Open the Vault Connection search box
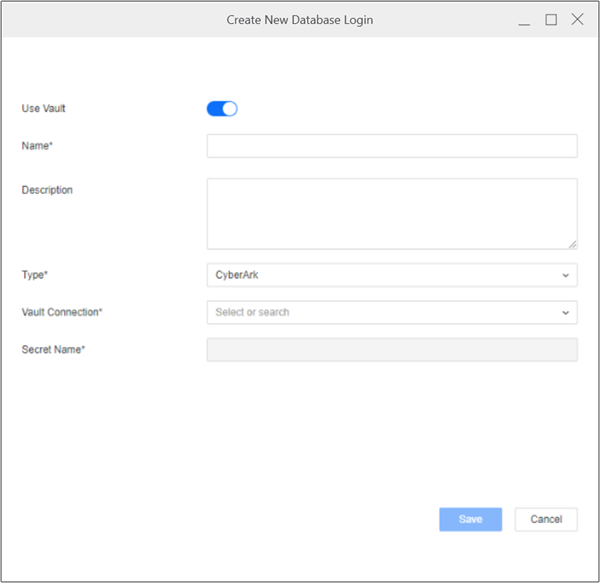The width and height of the screenshot is (600, 583). point(380,312)
